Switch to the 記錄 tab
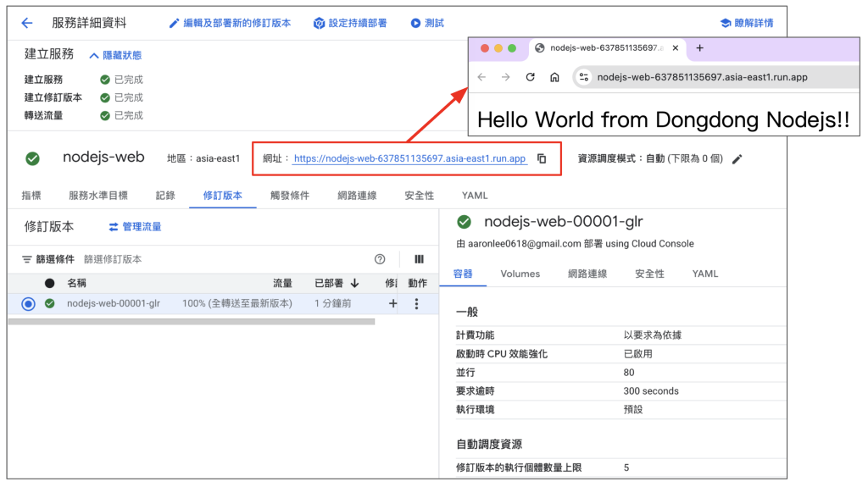 [x=165, y=196]
